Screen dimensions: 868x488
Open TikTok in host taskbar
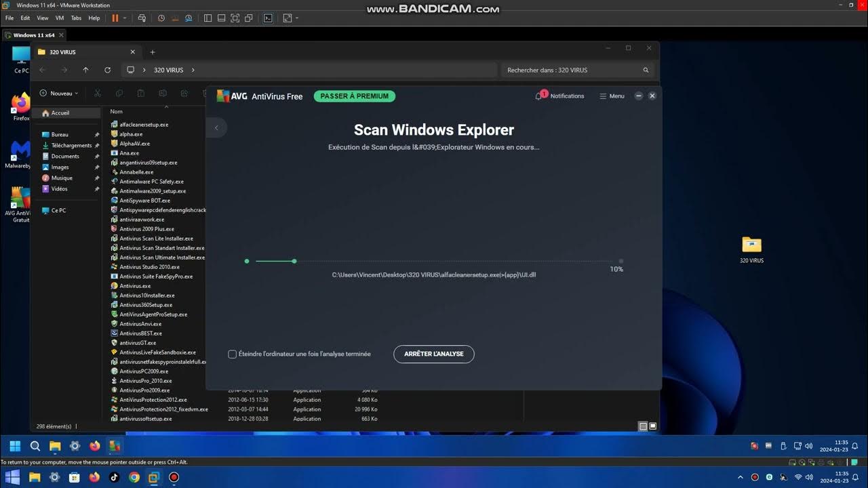click(x=114, y=477)
